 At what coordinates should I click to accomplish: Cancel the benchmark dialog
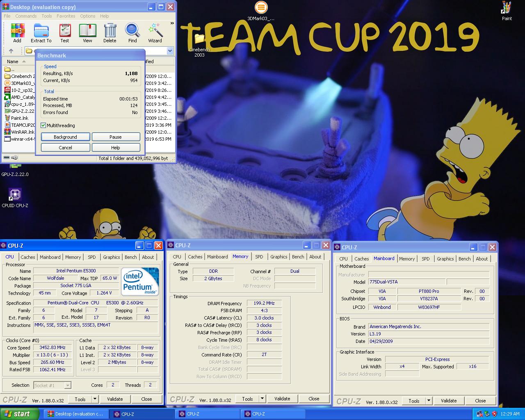click(x=65, y=148)
